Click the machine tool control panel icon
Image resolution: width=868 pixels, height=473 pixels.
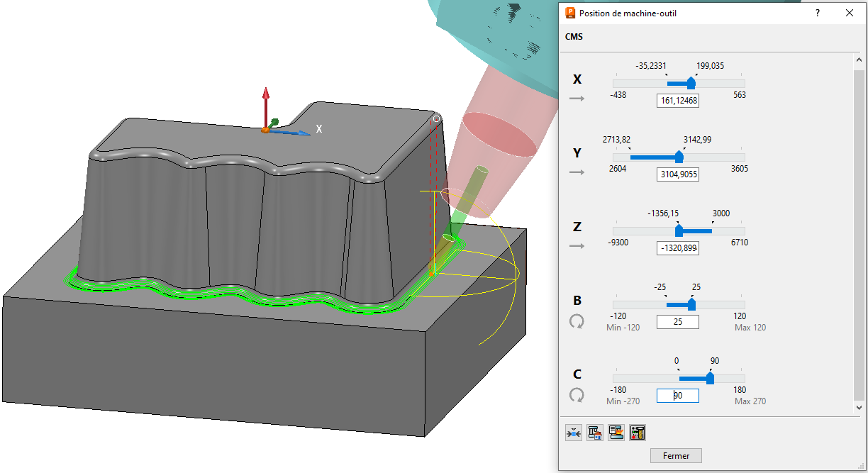(x=638, y=433)
